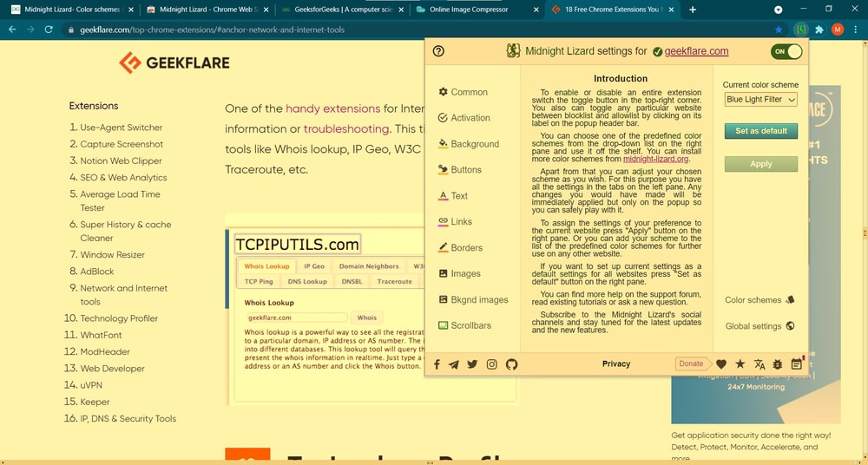The image size is (868, 465).
Task: Open the Chrome extensions puzzle icon
Action: 819,29
